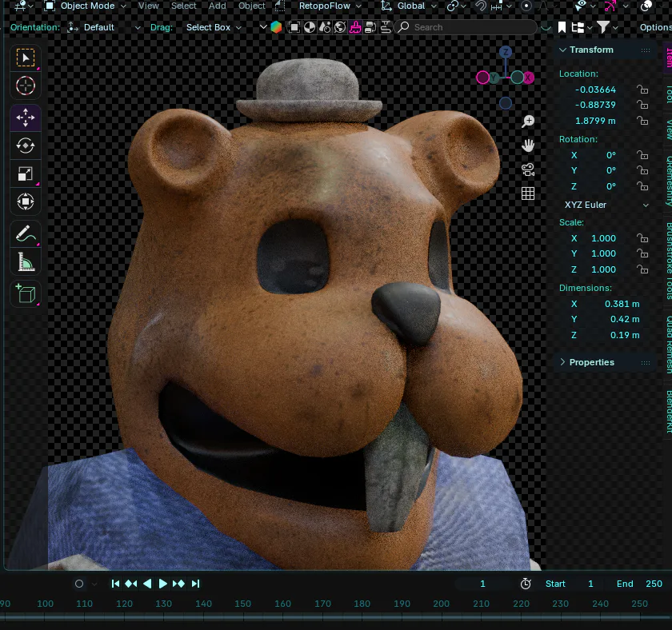Open the pink highlighted brush properties tab
The image size is (672, 630).
pyautogui.click(x=355, y=27)
